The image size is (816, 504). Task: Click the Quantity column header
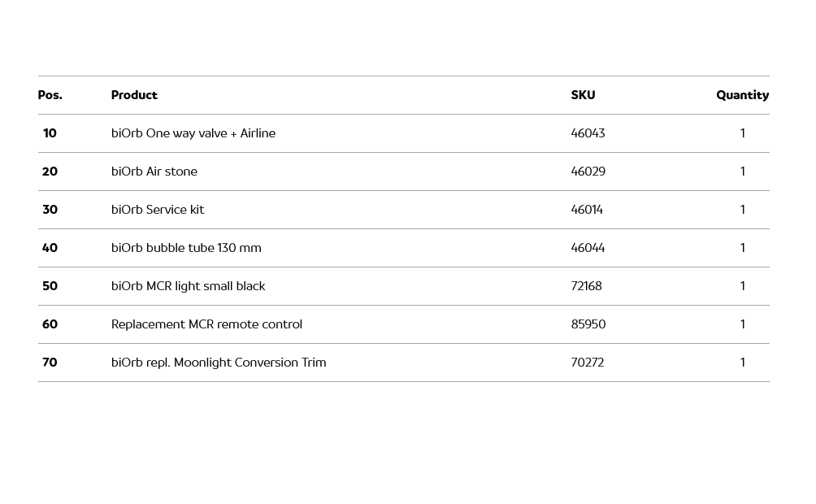(x=742, y=95)
